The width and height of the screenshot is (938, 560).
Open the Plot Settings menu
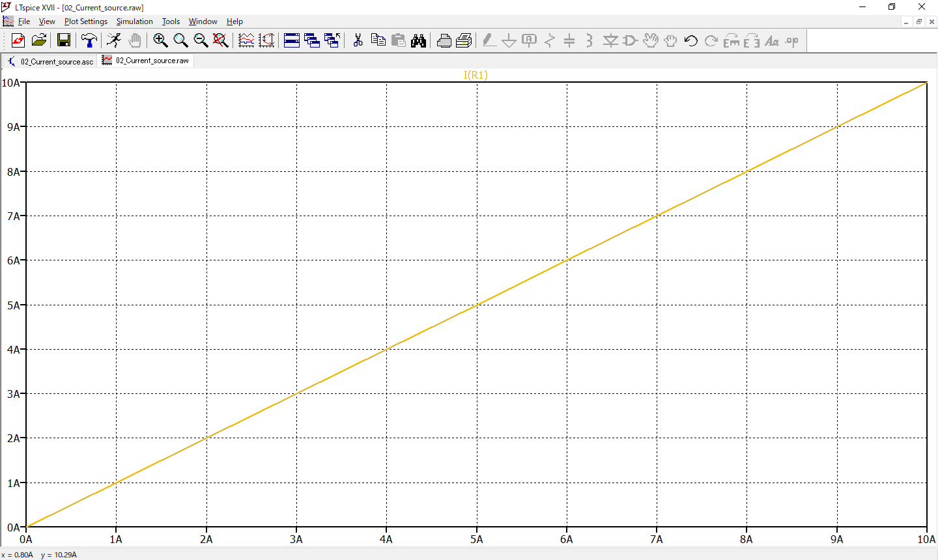pyautogui.click(x=85, y=21)
